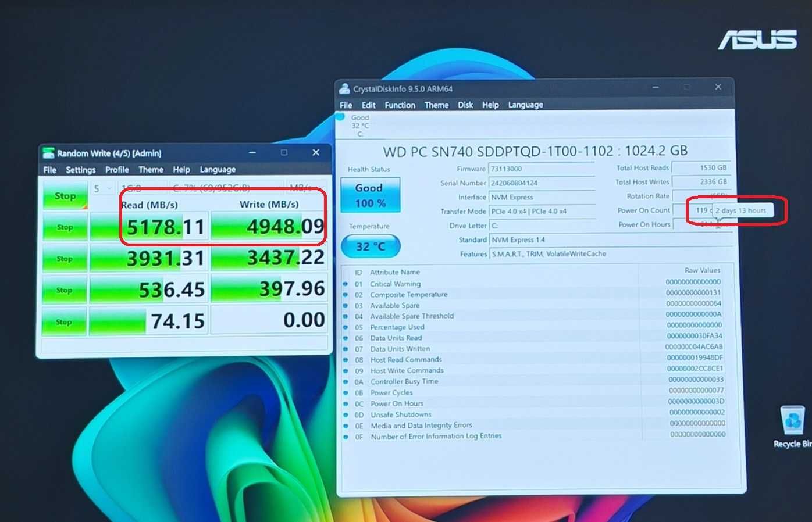Click blue status dot for Data Units Read
812x522 pixels.
click(x=346, y=338)
